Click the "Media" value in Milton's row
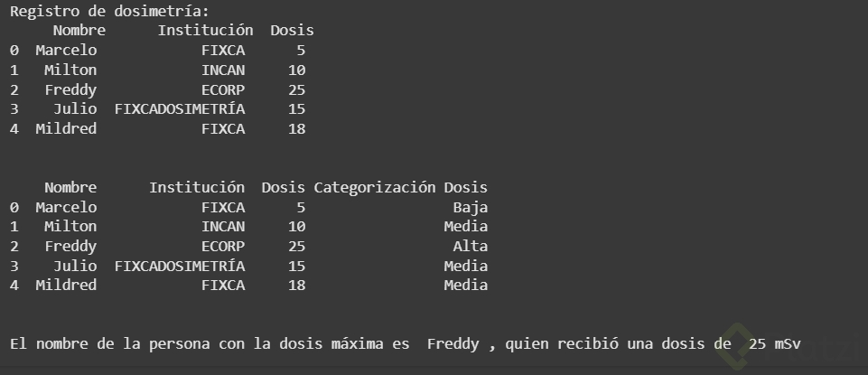Image resolution: width=868 pixels, height=375 pixels. (x=465, y=227)
